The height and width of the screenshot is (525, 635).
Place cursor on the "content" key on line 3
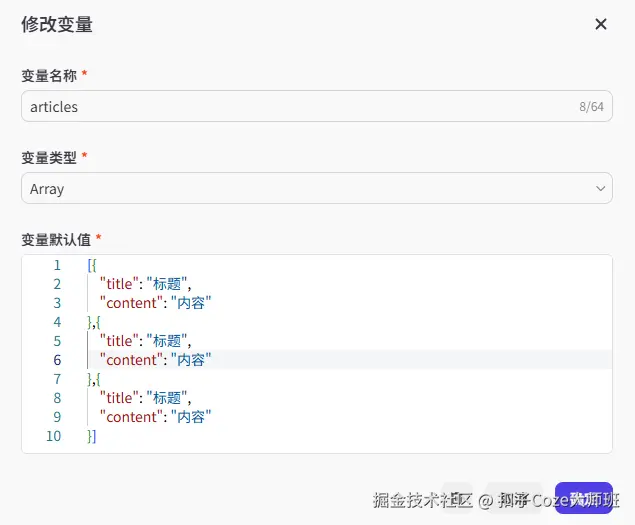tap(130, 303)
